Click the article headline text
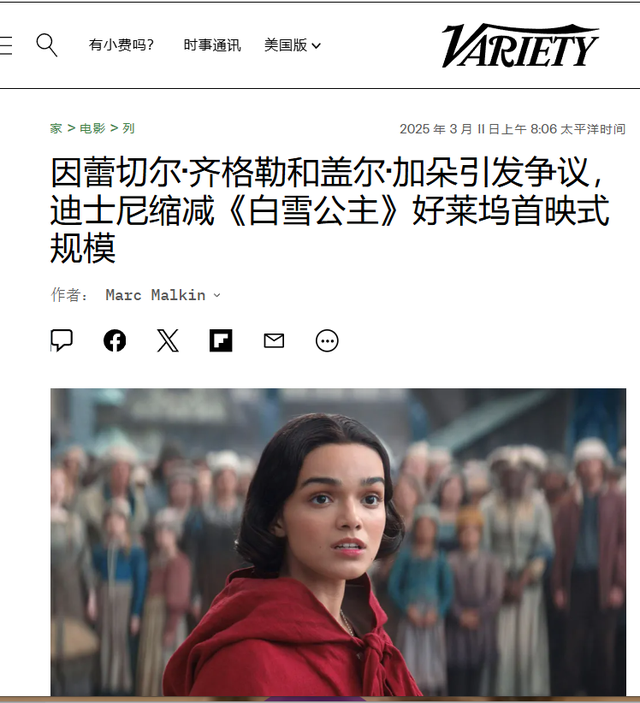The height and width of the screenshot is (703, 640). coord(330,210)
